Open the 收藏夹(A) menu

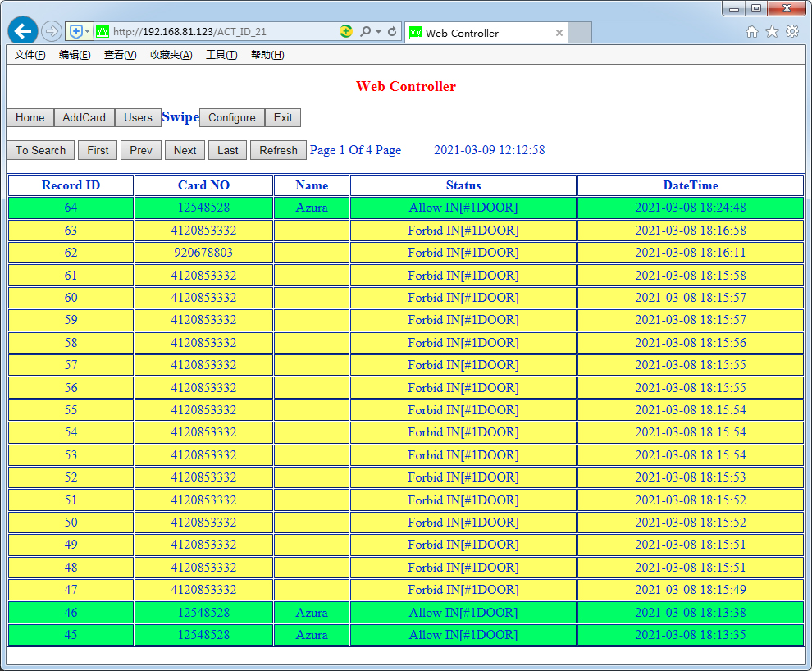(171, 55)
